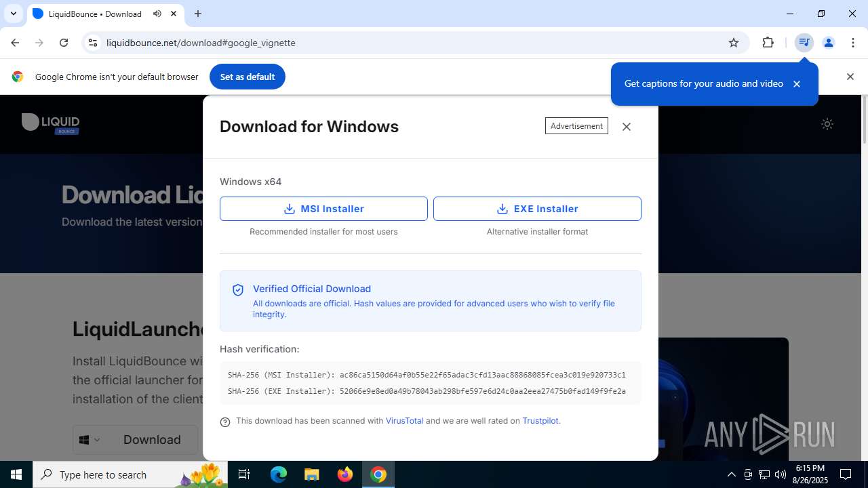Open the volume tray icon

click(781, 474)
